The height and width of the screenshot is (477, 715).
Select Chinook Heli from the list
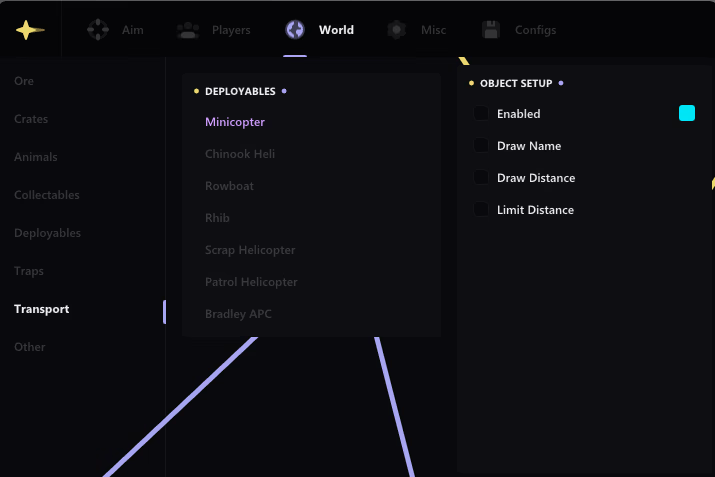click(x=240, y=154)
